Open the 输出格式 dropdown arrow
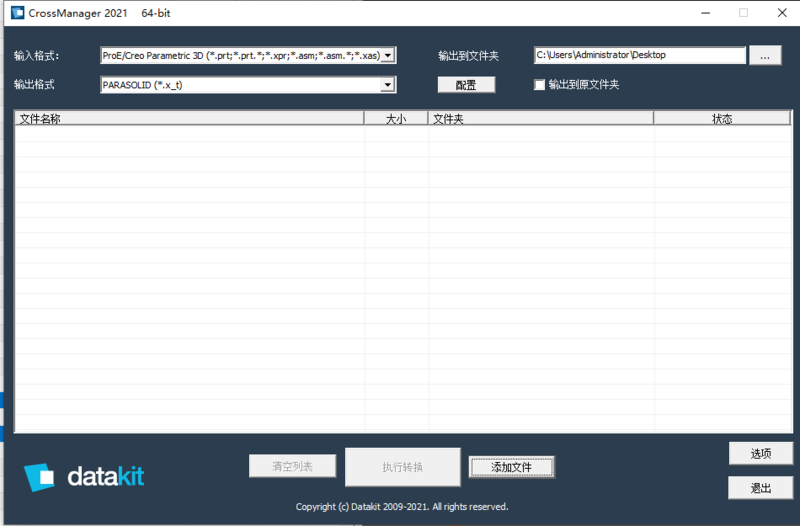The image size is (800, 526). [x=388, y=85]
